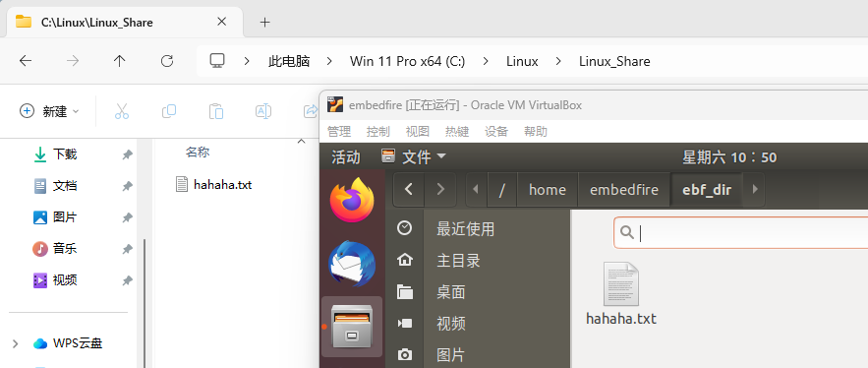This screenshot has height=368, width=868.
Task: Open VirtualBox 帮助 menu
Action: 536,131
